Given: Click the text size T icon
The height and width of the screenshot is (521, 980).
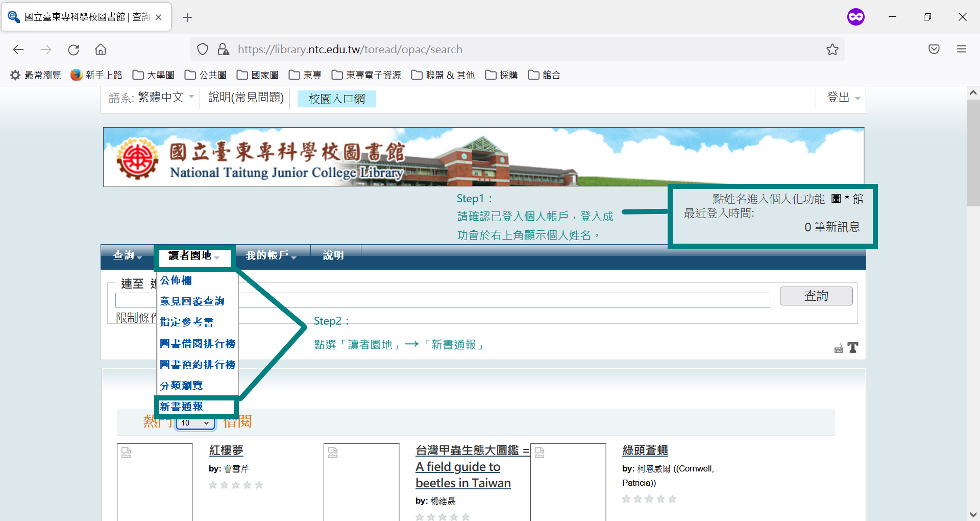Looking at the screenshot, I should pyautogui.click(x=853, y=348).
